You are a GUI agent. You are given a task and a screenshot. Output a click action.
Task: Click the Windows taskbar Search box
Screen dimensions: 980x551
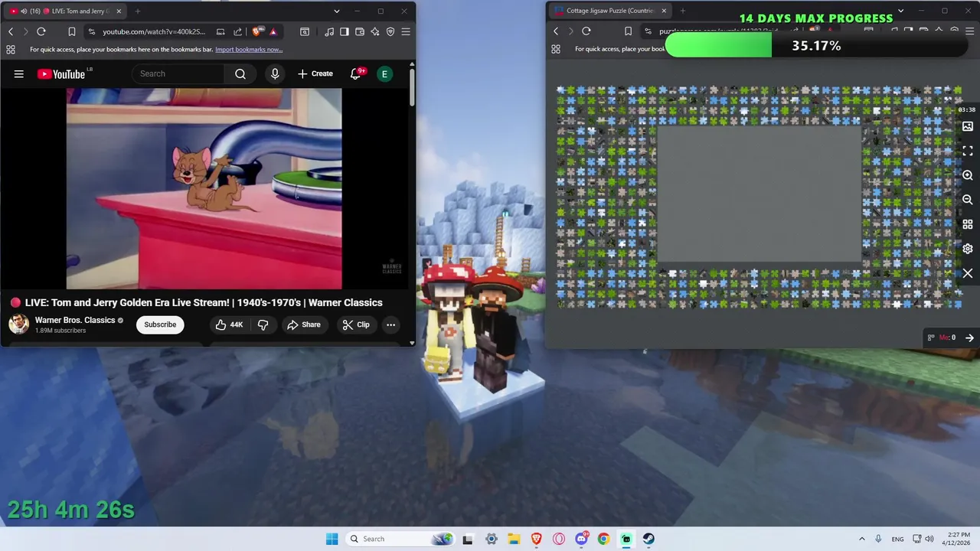tap(400, 539)
